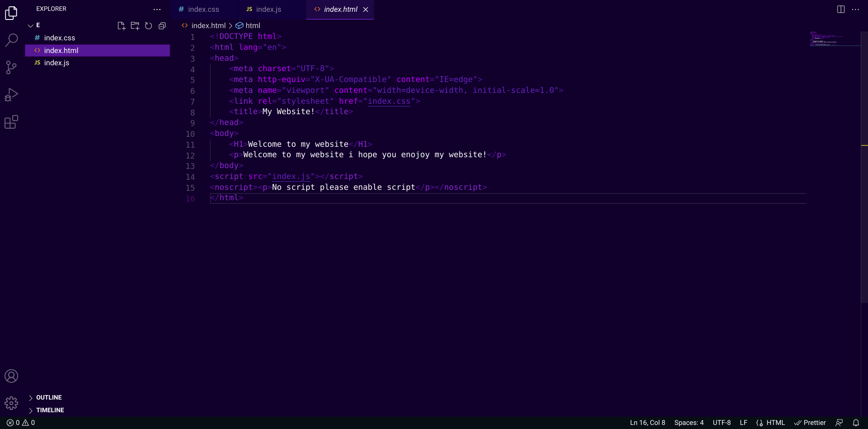Click errors and warnings count indicator

click(21, 423)
